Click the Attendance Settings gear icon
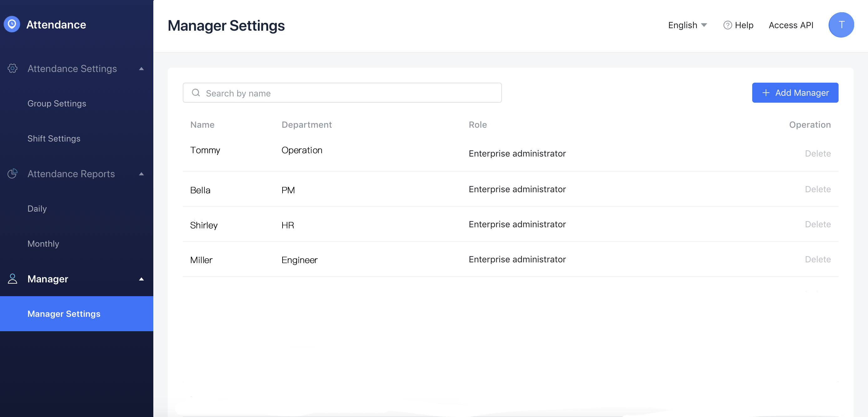Viewport: 868px width, 417px height. point(13,69)
